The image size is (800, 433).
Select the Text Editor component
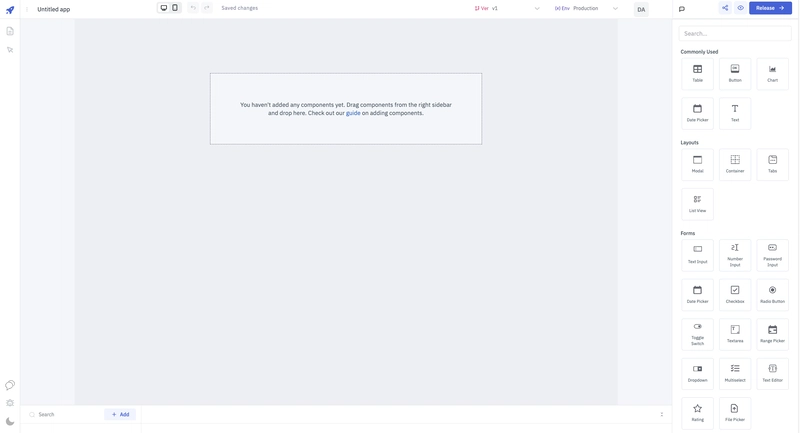click(772, 374)
